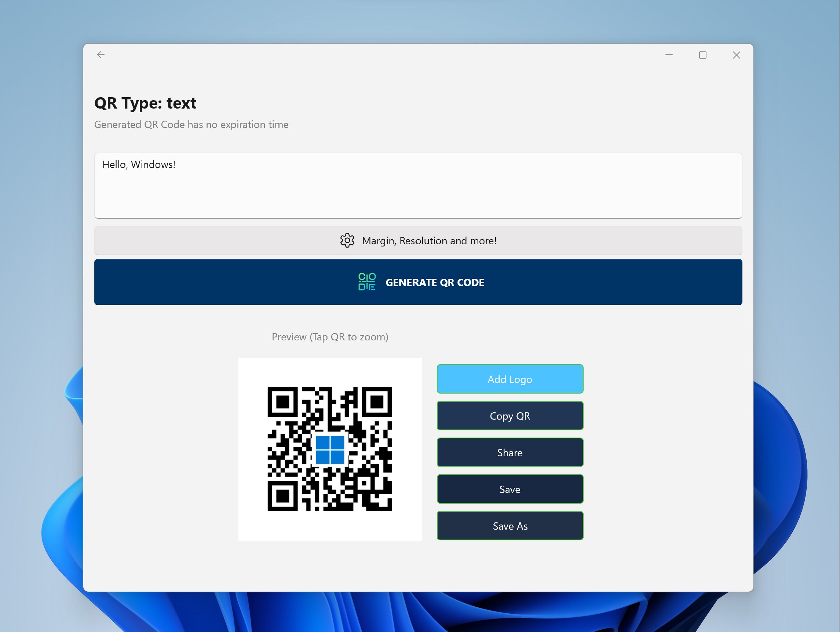Click into the 'Hello, Windows!' text box

pyautogui.click(x=418, y=185)
